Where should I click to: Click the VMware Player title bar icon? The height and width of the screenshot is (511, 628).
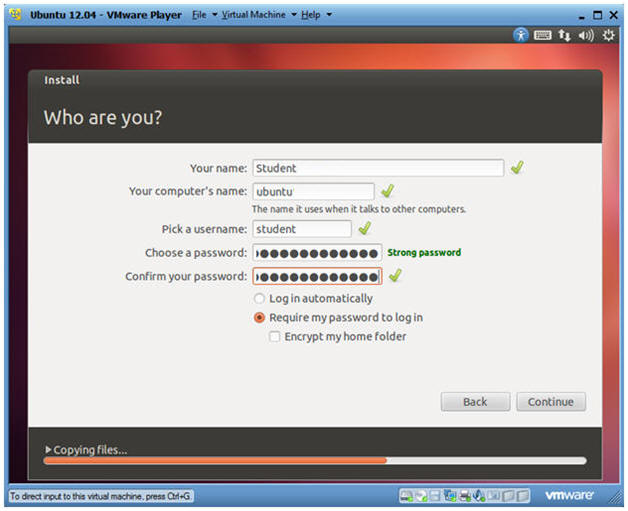point(16,15)
